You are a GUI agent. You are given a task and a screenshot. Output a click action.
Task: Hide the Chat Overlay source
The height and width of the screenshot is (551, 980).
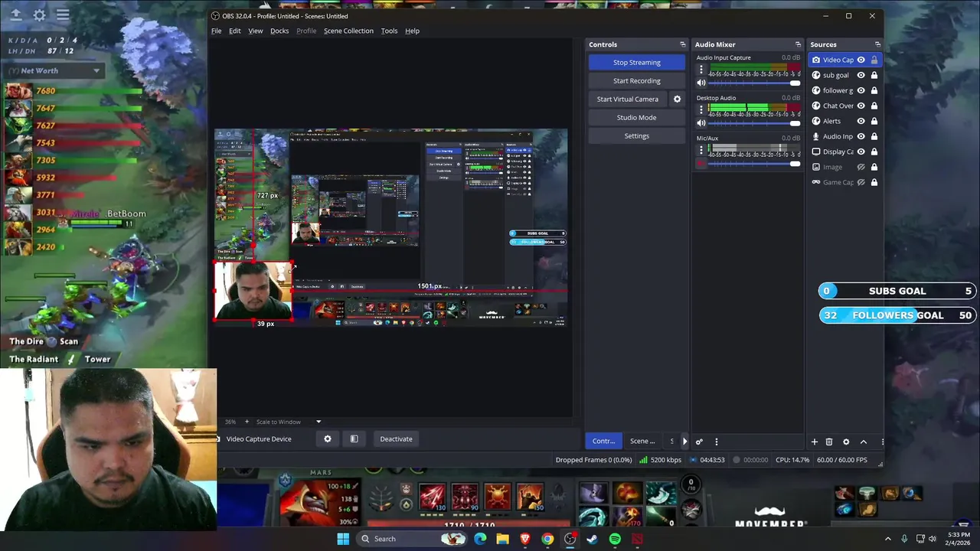click(x=861, y=106)
